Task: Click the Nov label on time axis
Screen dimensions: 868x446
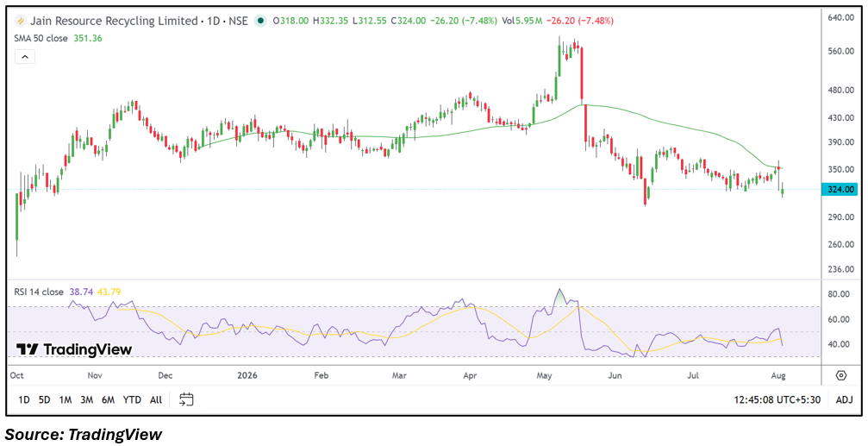Action: (x=97, y=375)
